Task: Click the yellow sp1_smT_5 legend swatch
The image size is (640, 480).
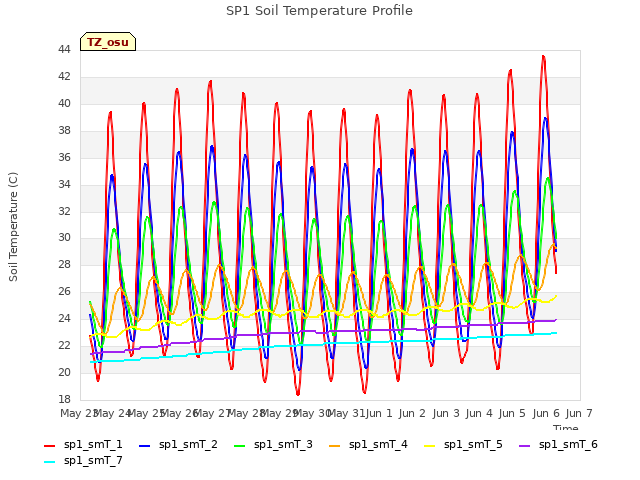Action: coord(429,446)
